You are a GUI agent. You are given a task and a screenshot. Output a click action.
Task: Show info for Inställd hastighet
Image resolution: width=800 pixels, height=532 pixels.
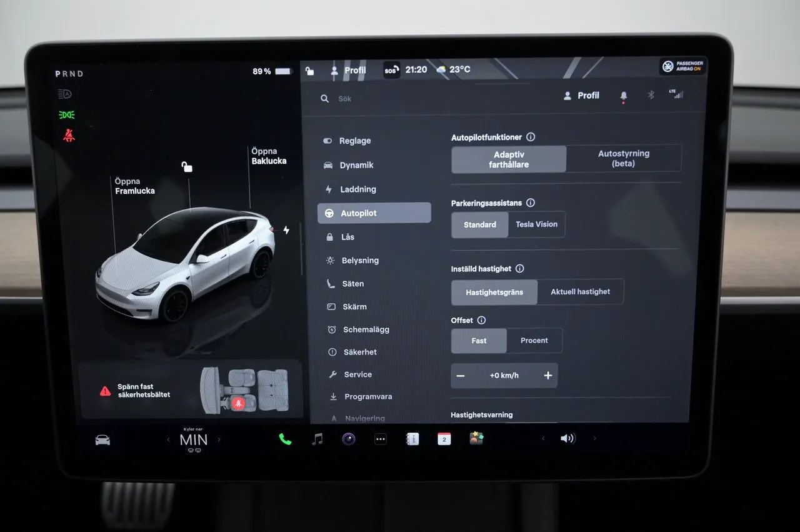(519, 269)
